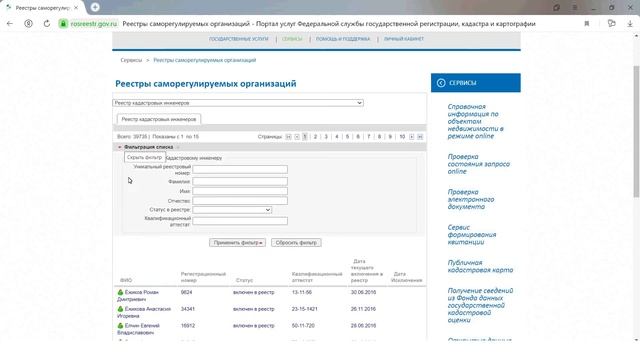Image resolution: width=640 pixels, height=360 pixels.
Task: Go to page 5 of results
Action: coord(347,137)
